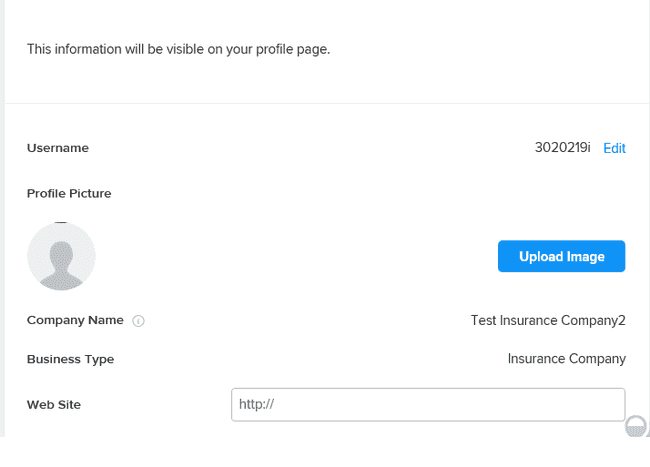Click the default profile avatar picture
This screenshot has width=650, height=467.
pos(61,257)
